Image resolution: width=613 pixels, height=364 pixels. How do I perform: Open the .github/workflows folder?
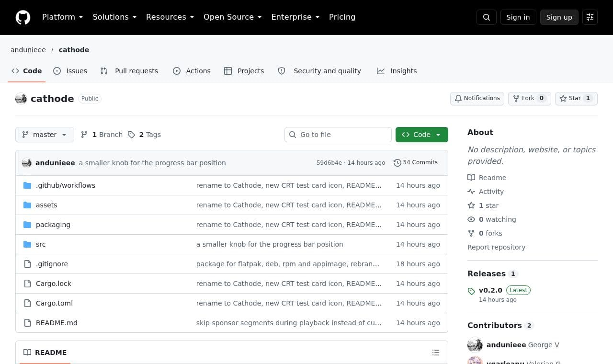66,185
